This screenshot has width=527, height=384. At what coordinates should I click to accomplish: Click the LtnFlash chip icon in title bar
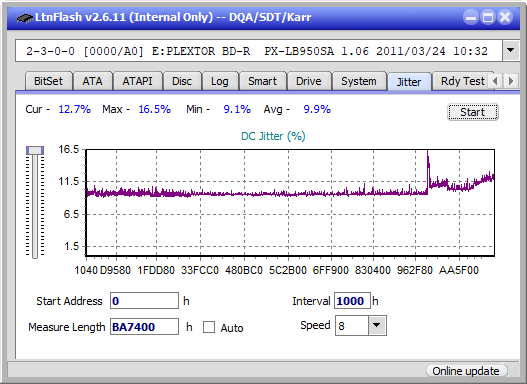click(25, 18)
